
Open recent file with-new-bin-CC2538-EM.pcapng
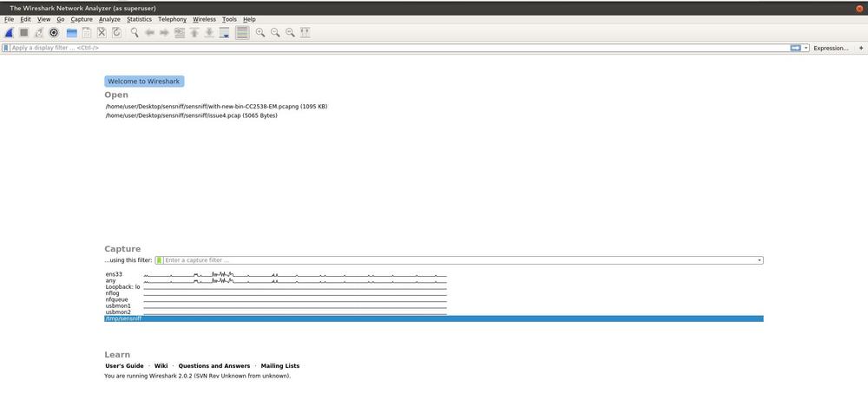[x=216, y=106]
